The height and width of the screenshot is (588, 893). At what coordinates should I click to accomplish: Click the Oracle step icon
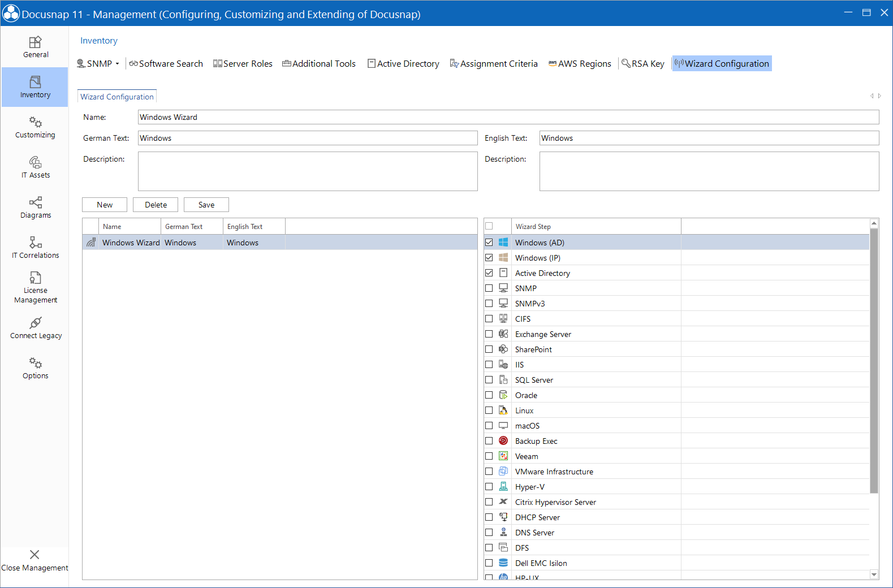(503, 395)
